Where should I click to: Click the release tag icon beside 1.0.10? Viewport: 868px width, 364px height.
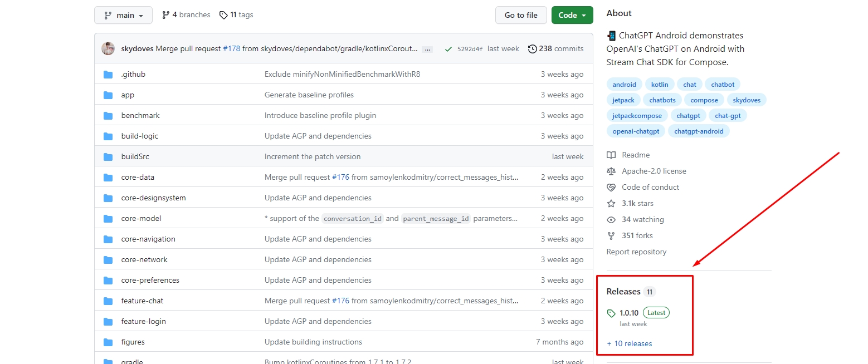click(x=611, y=313)
